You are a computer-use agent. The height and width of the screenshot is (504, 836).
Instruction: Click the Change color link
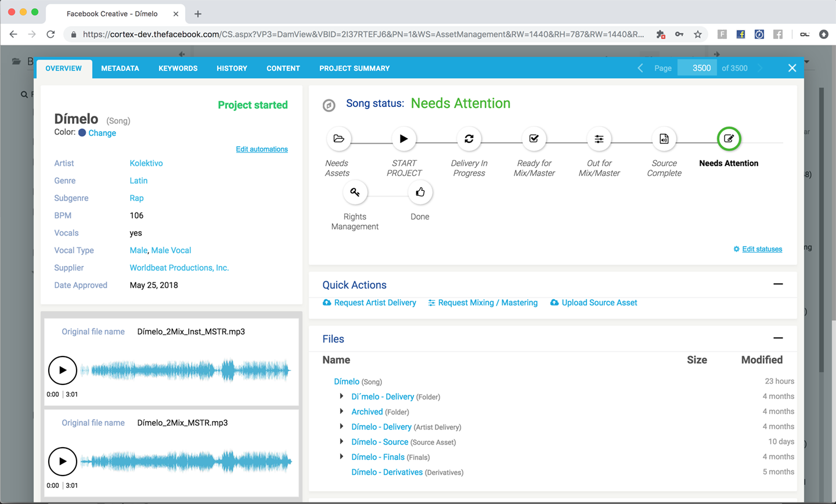(x=102, y=133)
